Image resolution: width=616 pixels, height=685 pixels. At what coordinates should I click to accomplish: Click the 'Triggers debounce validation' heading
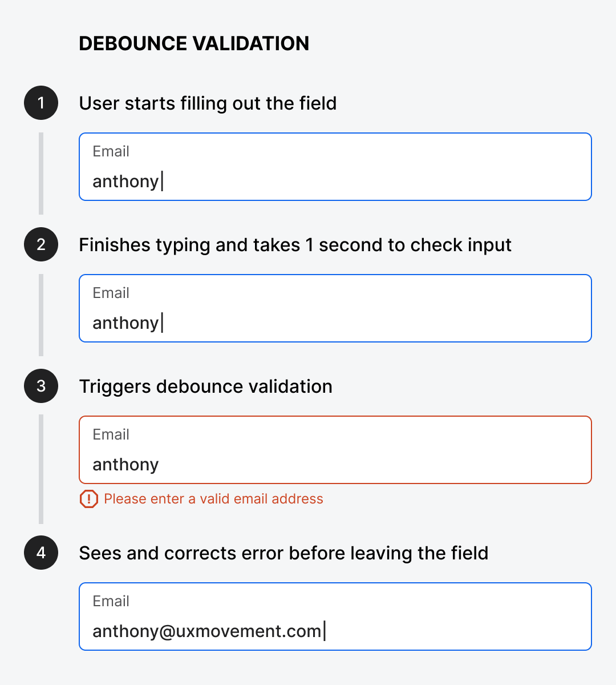click(x=205, y=386)
